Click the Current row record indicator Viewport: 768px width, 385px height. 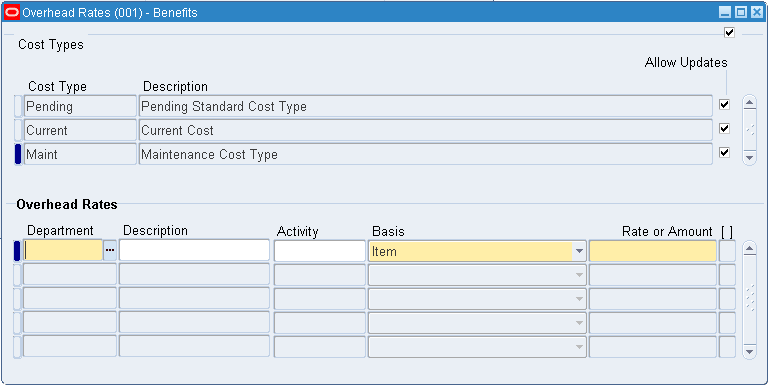point(18,130)
